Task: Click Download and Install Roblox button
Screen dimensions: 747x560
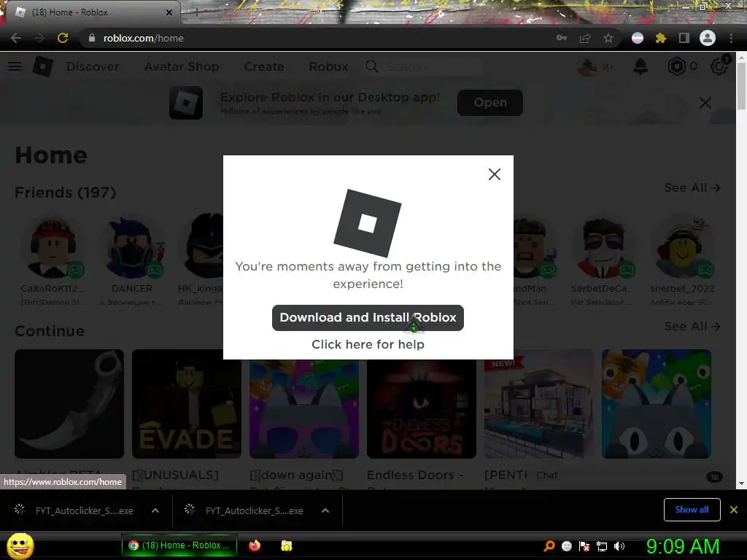Action: click(x=368, y=318)
